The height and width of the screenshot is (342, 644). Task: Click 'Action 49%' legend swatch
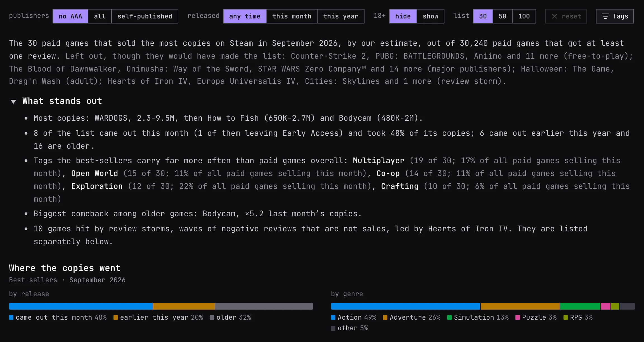pos(333,317)
